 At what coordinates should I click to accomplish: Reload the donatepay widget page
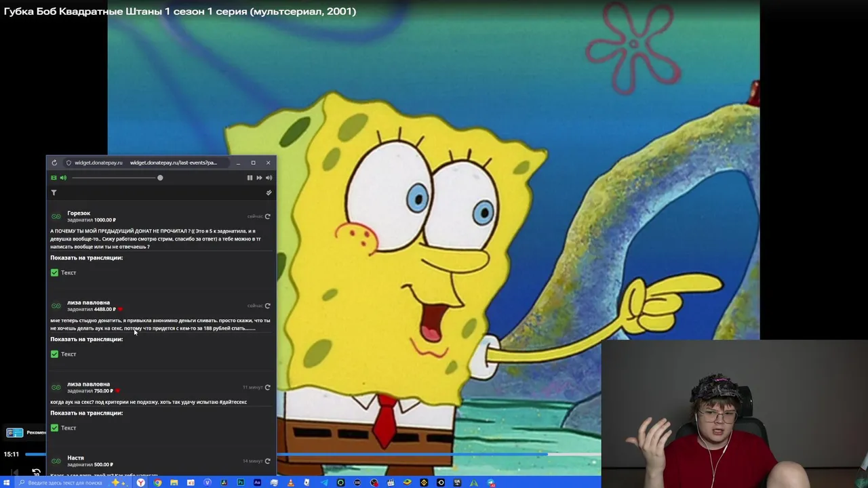tap(54, 163)
